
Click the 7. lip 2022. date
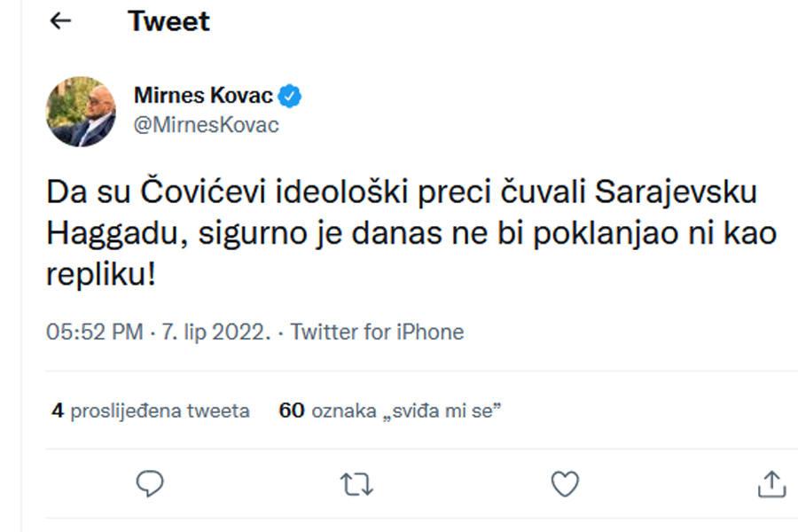(216, 332)
